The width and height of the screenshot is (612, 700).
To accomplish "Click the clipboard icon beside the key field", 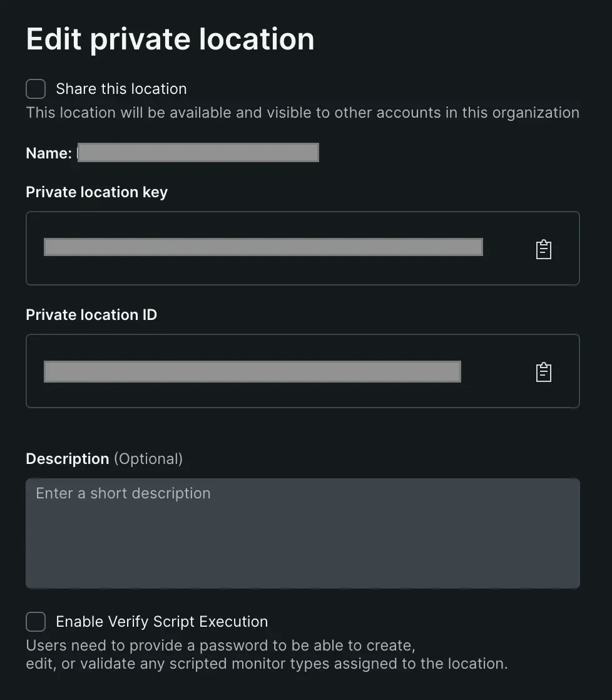I will tap(543, 249).
